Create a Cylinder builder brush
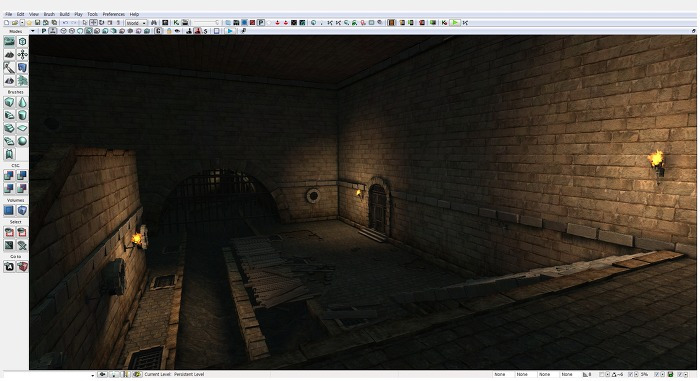The height and width of the screenshot is (381, 700). coord(22,115)
